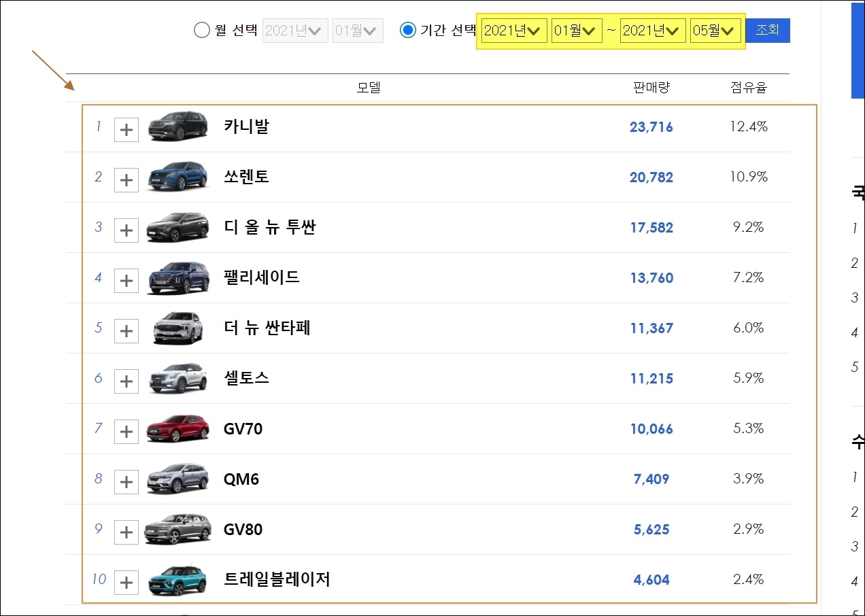Click the 17,582 sales figure
865x616 pixels.
point(651,228)
